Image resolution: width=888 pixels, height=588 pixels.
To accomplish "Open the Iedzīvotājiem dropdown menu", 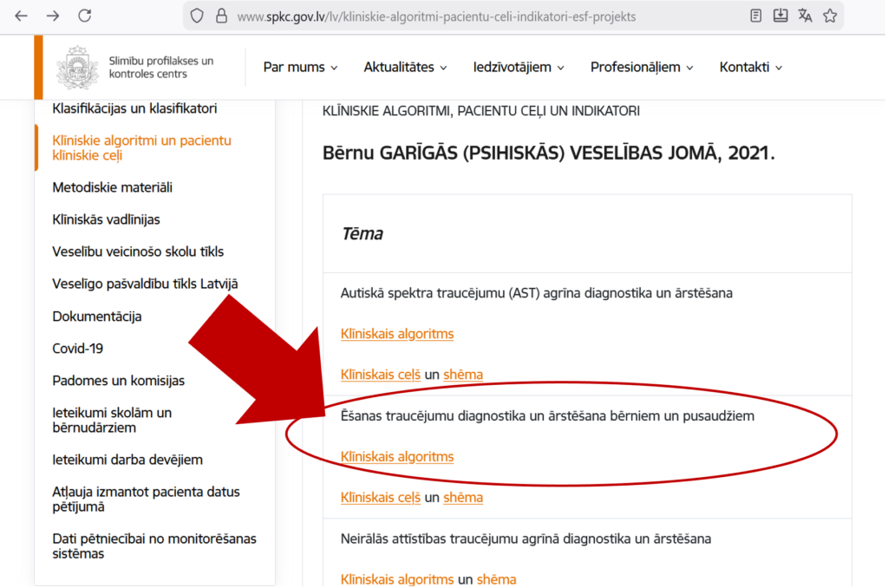I will [519, 68].
